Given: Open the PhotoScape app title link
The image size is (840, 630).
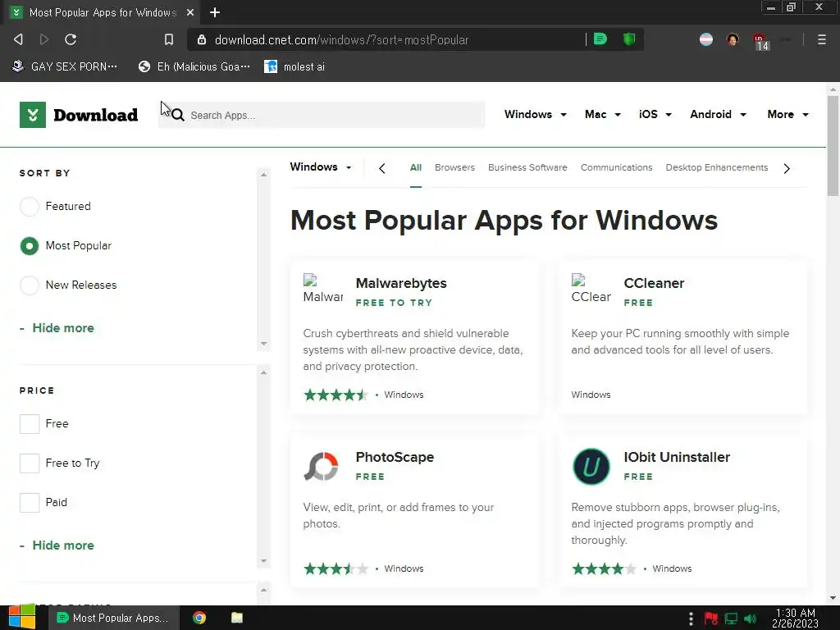Looking at the screenshot, I should (395, 457).
